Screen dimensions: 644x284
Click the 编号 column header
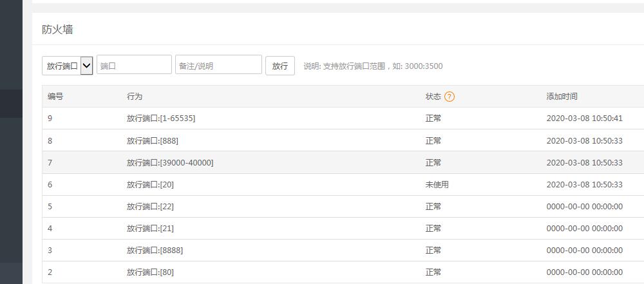(55, 97)
